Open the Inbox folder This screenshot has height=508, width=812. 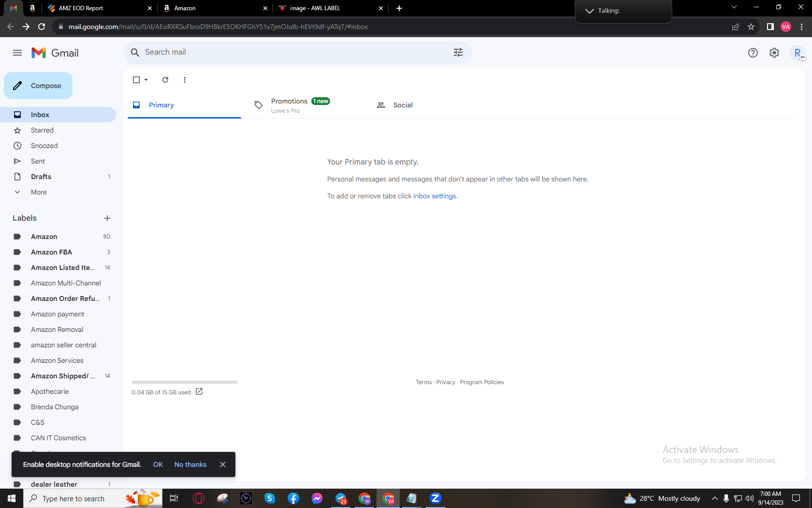[x=58, y=115]
